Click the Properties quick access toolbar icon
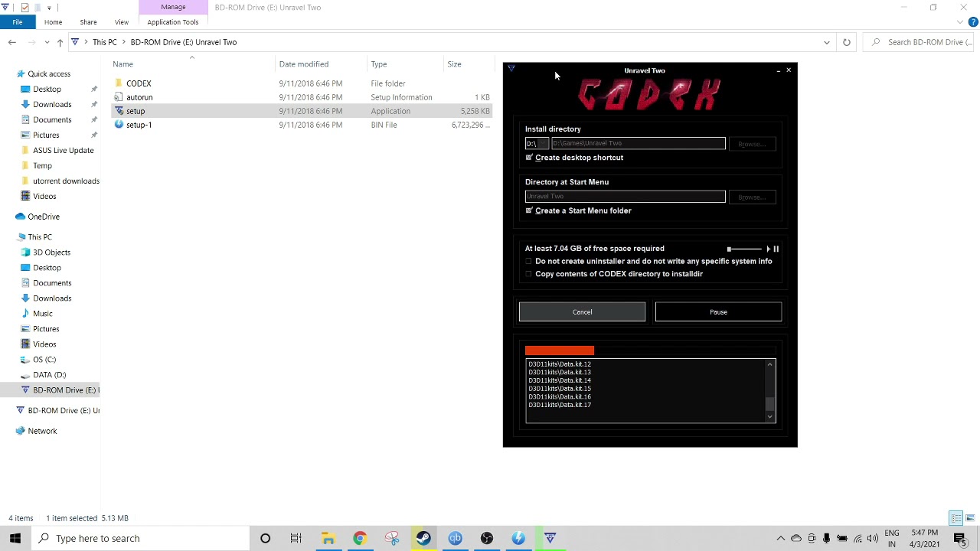Screen dimensions: 980x551 (x=24, y=8)
